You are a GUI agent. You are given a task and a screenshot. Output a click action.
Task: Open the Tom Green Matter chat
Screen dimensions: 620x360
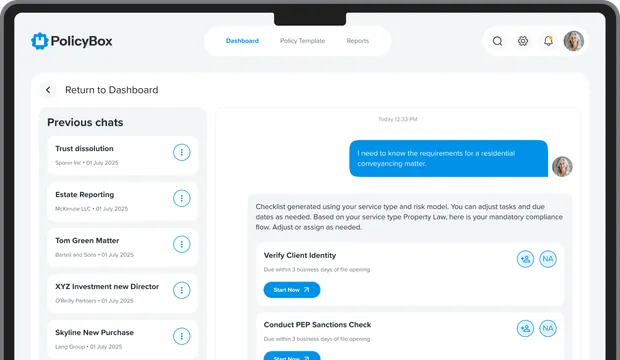tap(123, 247)
